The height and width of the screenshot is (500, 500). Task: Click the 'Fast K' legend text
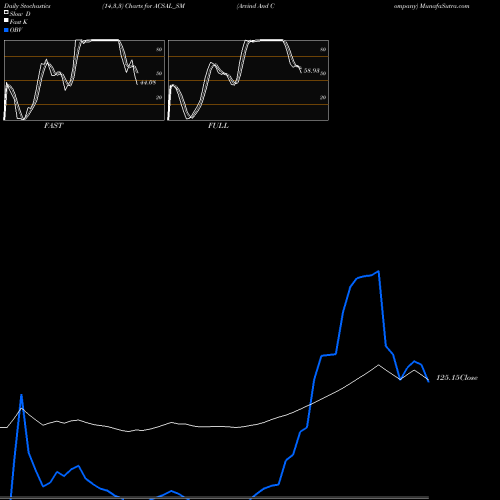pos(19,22)
